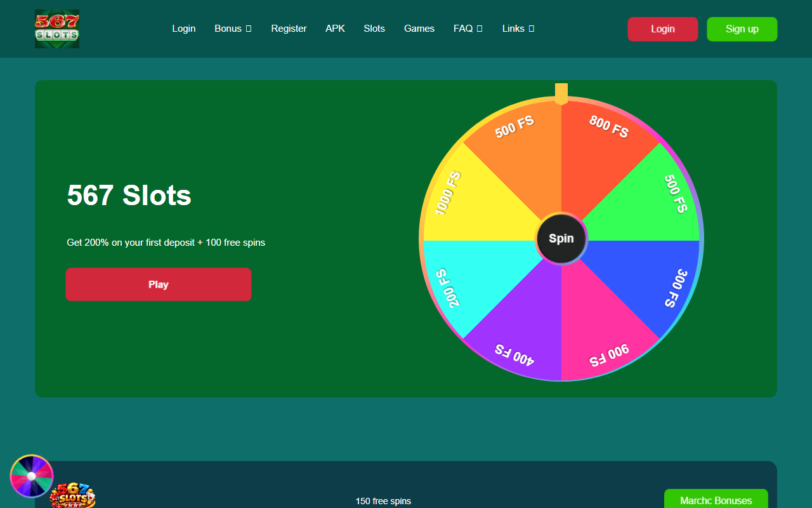Expand the FAQ dropdown menu
This screenshot has height=508, width=812.
pos(468,29)
